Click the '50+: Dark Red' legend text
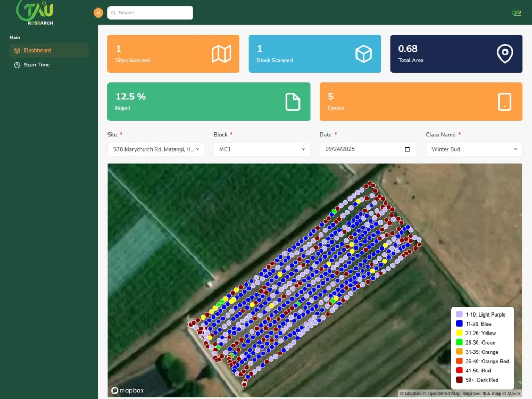Screen dimensions: 532x399 [482, 380]
